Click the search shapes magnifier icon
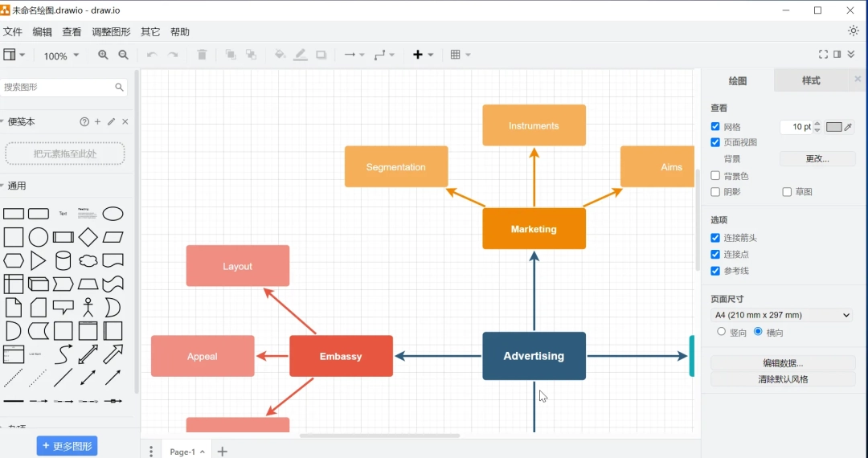Screen dimensions: 868x458 point(119,87)
